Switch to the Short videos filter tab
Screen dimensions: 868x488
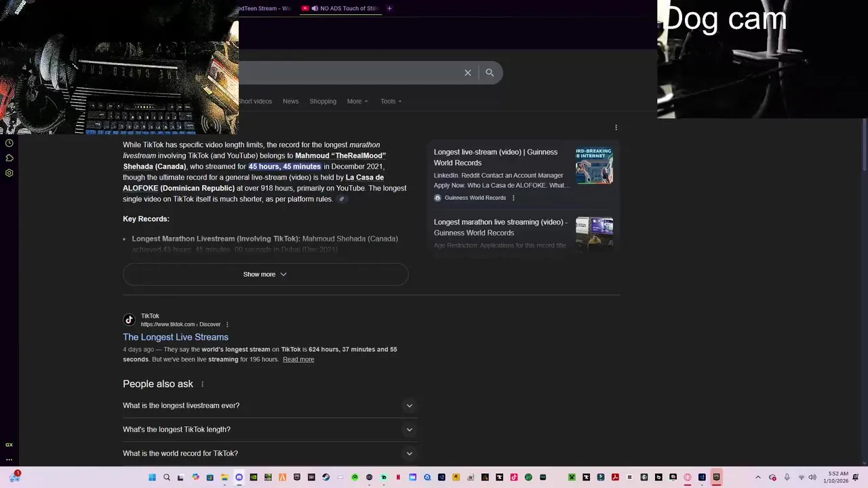(255, 101)
